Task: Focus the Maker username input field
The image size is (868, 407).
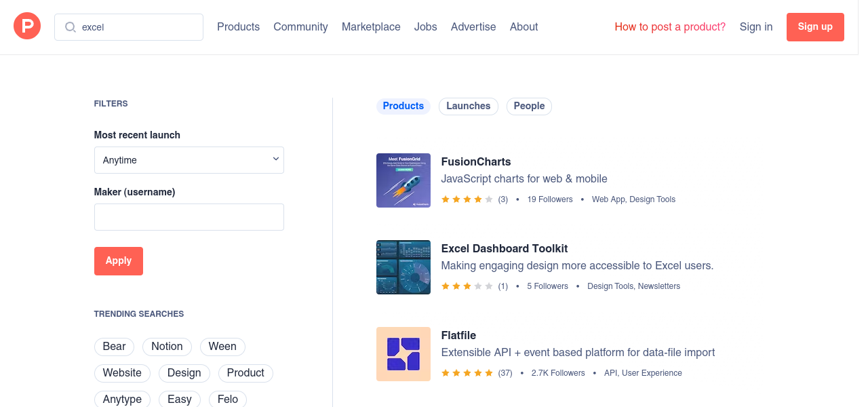Action: click(x=189, y=217)
